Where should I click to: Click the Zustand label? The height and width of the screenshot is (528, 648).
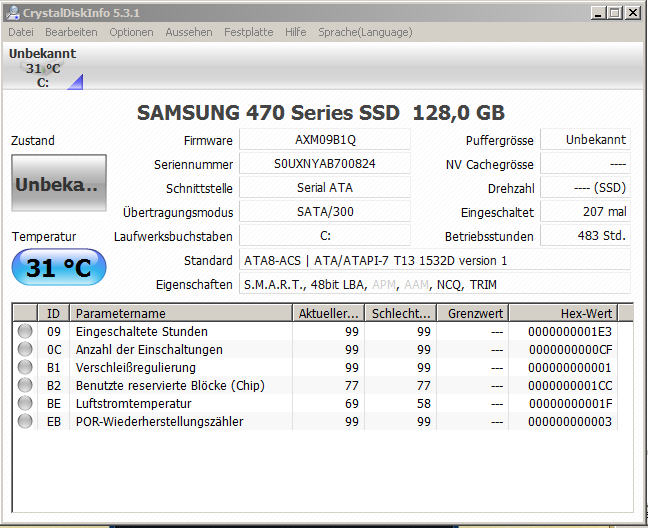tap(33, 140)
